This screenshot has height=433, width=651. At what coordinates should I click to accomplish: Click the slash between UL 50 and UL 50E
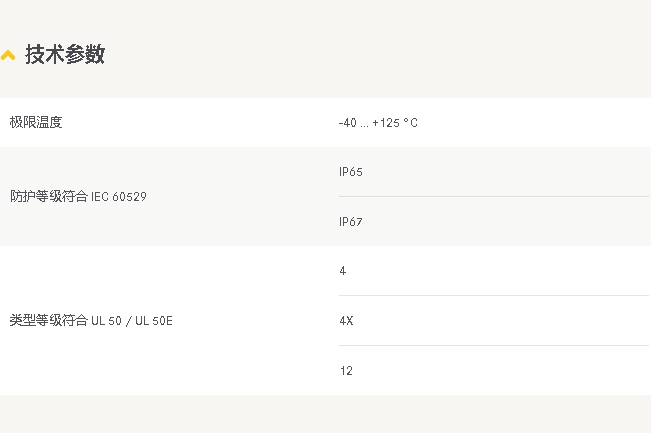(x=128, y=321)
